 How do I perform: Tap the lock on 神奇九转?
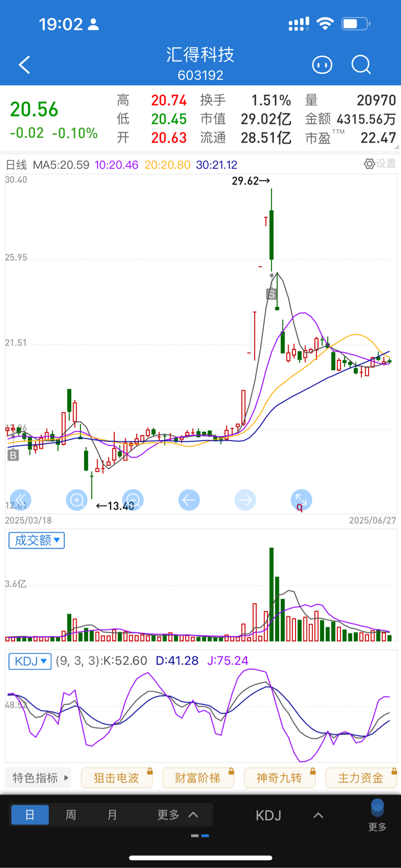point(312,771)
